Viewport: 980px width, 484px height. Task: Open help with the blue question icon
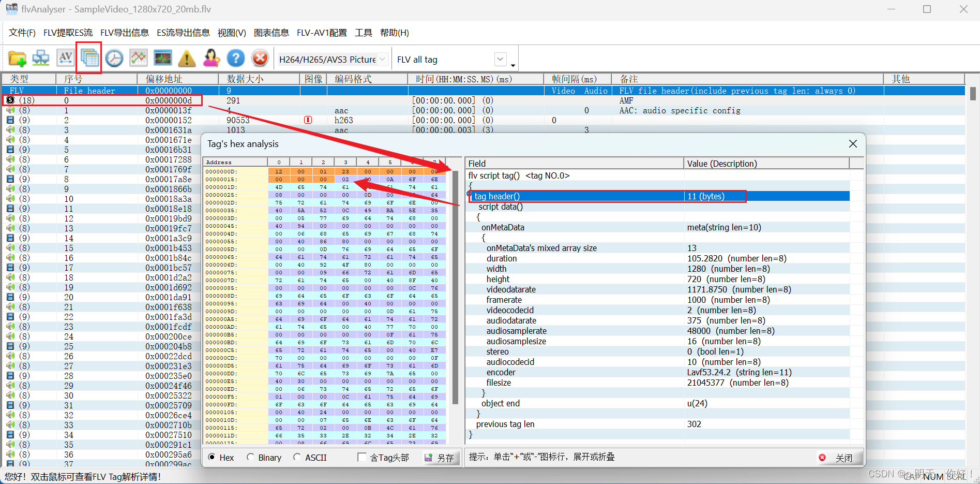(x=235, y=58)
